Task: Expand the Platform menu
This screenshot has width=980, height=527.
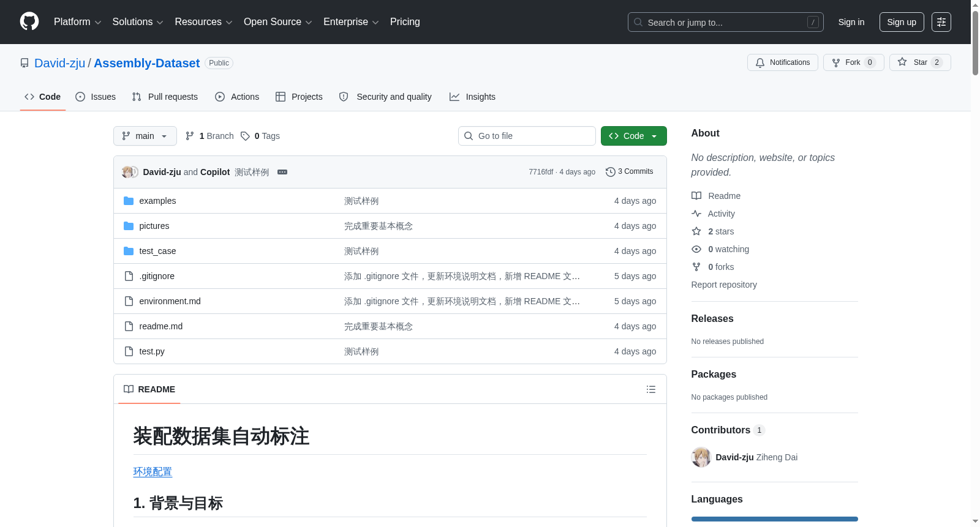Action: coord(77,22)
